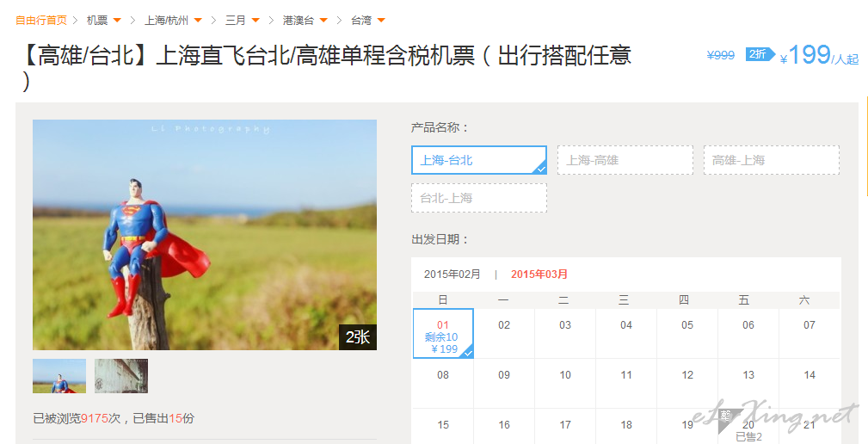Select the 高雄-上海 product option
The width and height of the screenshot is (868, 444).
[771, 160]
